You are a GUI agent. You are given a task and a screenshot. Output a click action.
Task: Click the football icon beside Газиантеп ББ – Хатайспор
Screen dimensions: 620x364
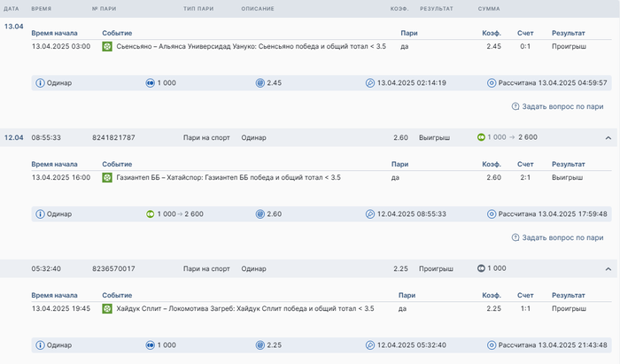[107, 177]
